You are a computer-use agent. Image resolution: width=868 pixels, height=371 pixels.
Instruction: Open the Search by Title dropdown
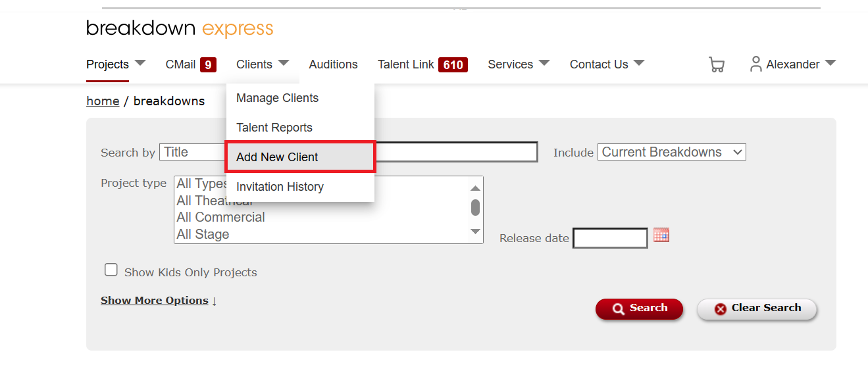[x=193, y=152]
